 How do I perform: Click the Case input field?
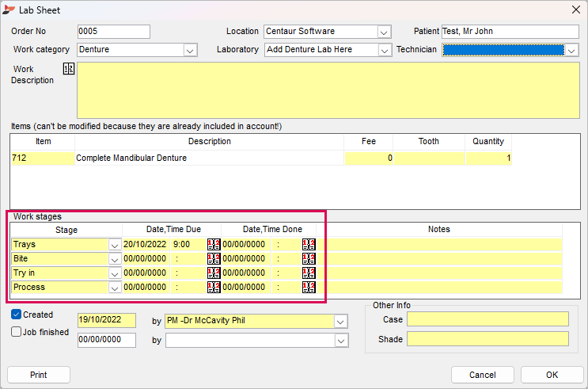point(487,319)
